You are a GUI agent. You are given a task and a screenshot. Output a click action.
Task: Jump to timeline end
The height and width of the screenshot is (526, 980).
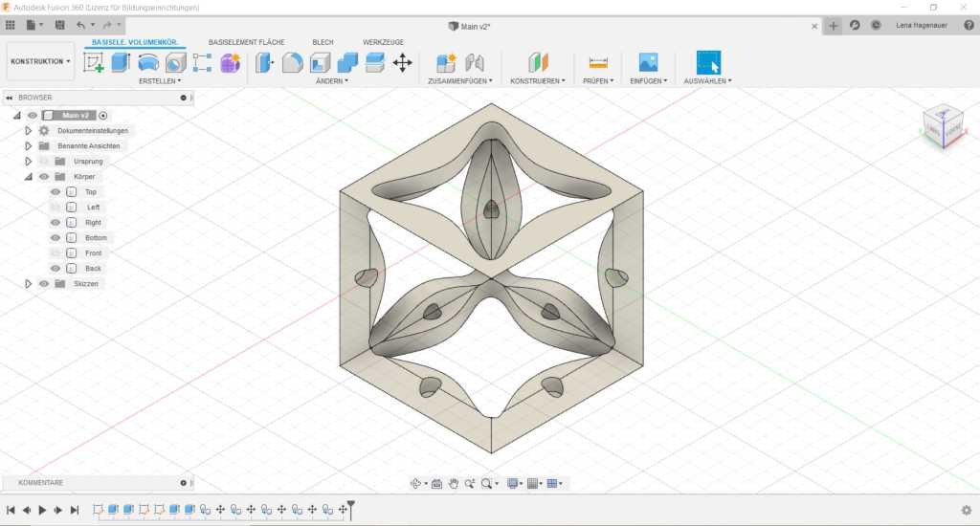click(75, 511)
